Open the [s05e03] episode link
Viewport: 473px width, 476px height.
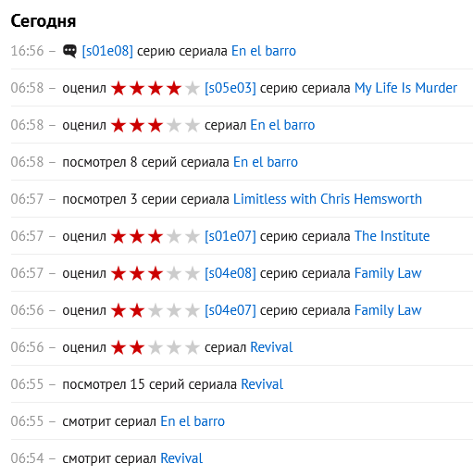click(230, 88)
